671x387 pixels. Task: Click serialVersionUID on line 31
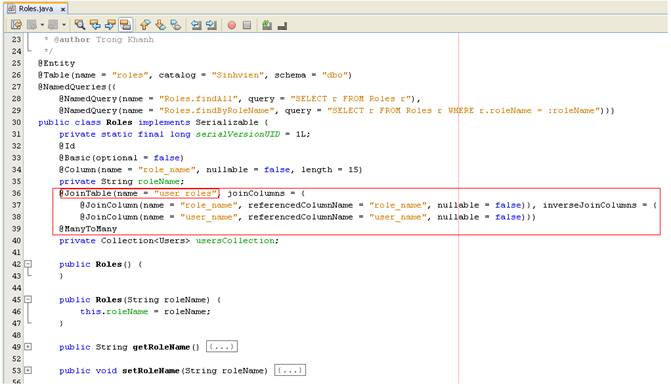coord(238,134)
